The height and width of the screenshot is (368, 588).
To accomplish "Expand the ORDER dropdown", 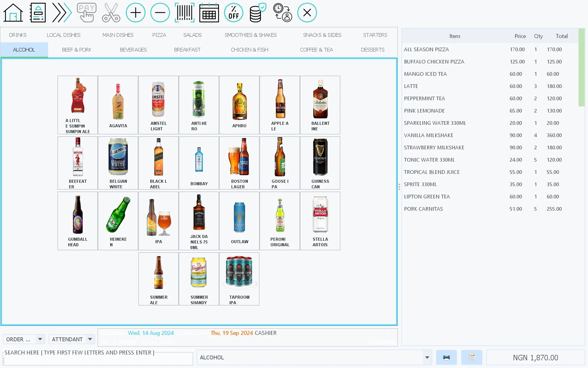I will [24, 339].
